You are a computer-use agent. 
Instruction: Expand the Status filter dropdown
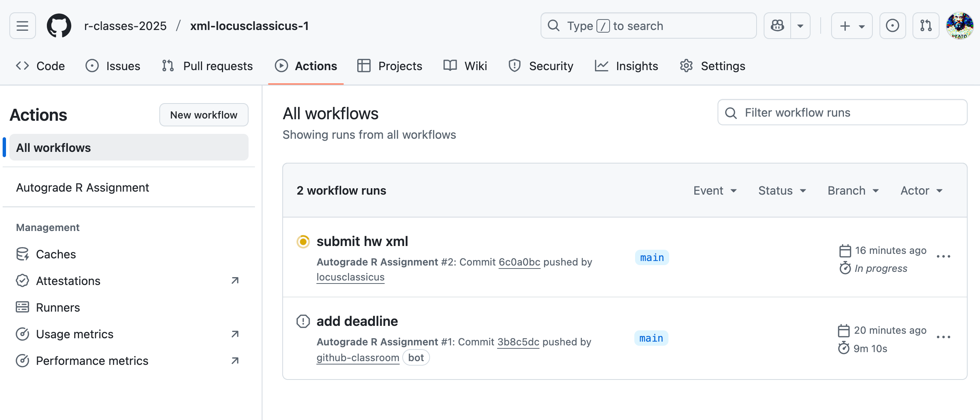point(782,190)
